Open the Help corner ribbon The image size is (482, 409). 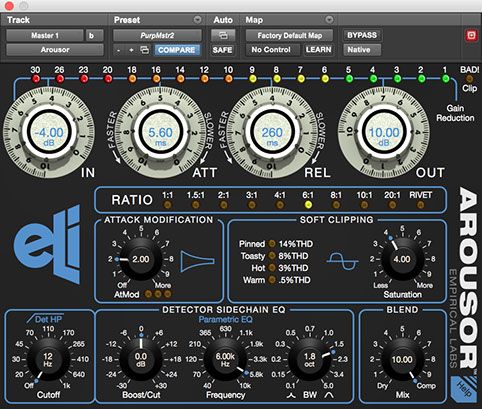(463, 389)
